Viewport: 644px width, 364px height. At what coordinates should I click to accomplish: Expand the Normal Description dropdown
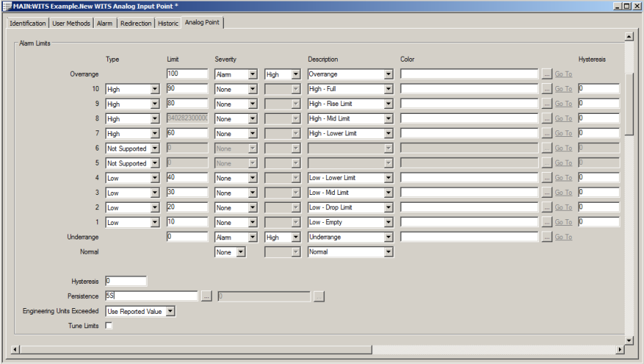[x=389, y=252]
